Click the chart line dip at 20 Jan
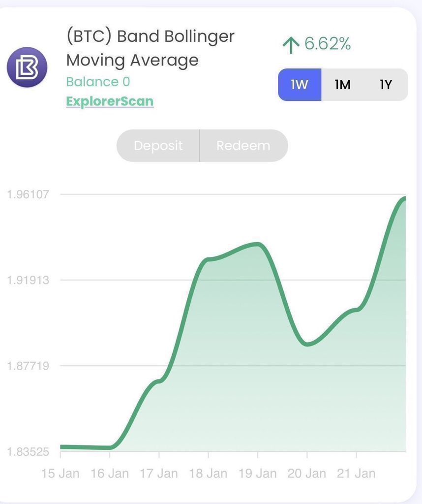 (307, 344)
